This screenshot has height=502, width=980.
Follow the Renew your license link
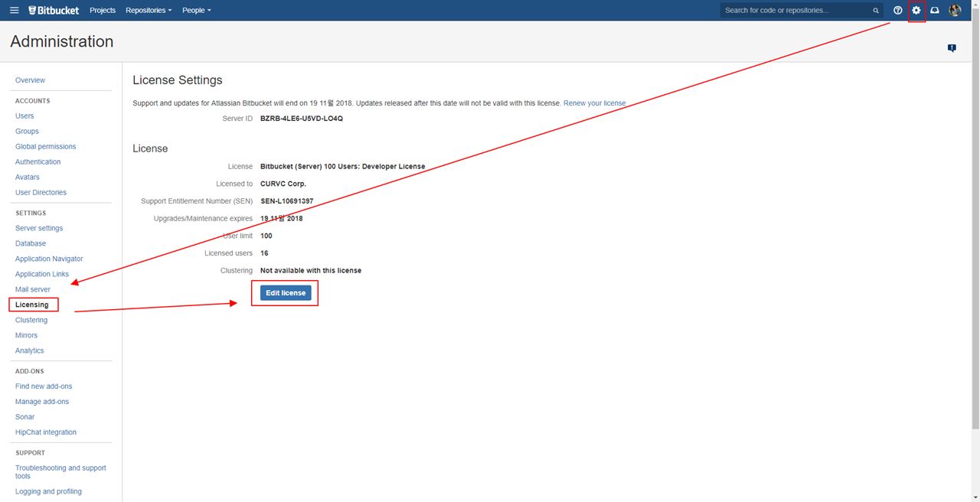coord(595,103)
